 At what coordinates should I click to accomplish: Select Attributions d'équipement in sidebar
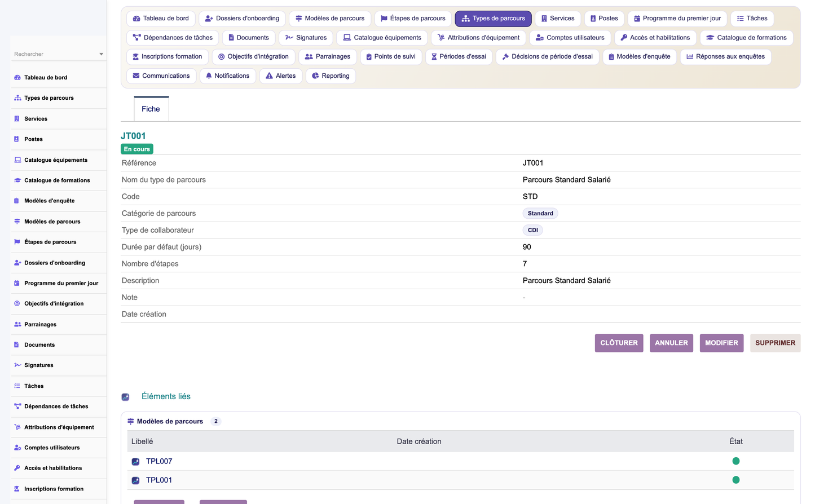tap(59, 427)
